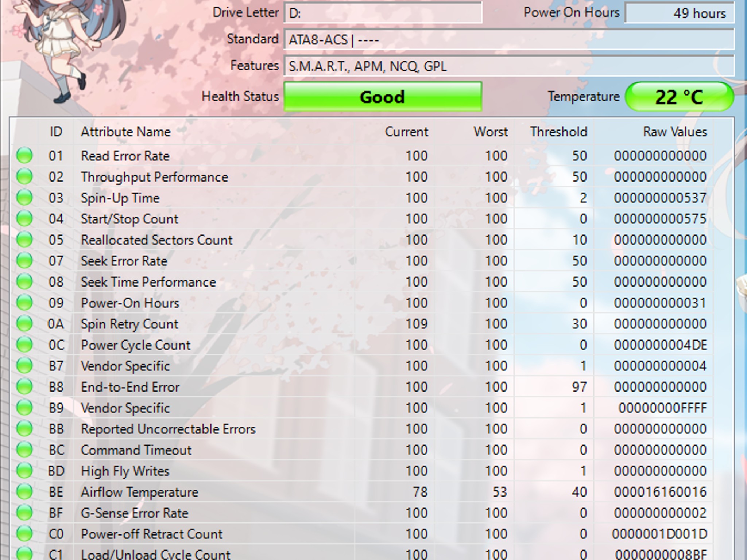Image resolution: width=747 pixels, height=560 pixels.
Task: Click the green status icon for Seek Time Performance
Action: coord(24,282)
